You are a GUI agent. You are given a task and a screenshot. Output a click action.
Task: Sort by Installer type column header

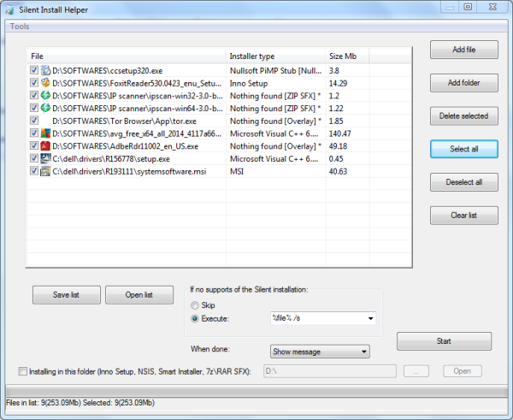coord(275,56)
